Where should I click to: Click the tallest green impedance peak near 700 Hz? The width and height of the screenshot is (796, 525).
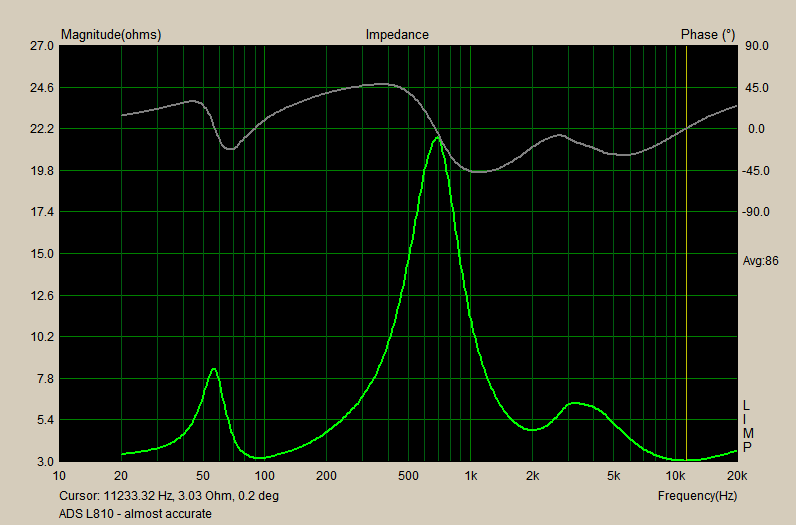click(437, 138)
